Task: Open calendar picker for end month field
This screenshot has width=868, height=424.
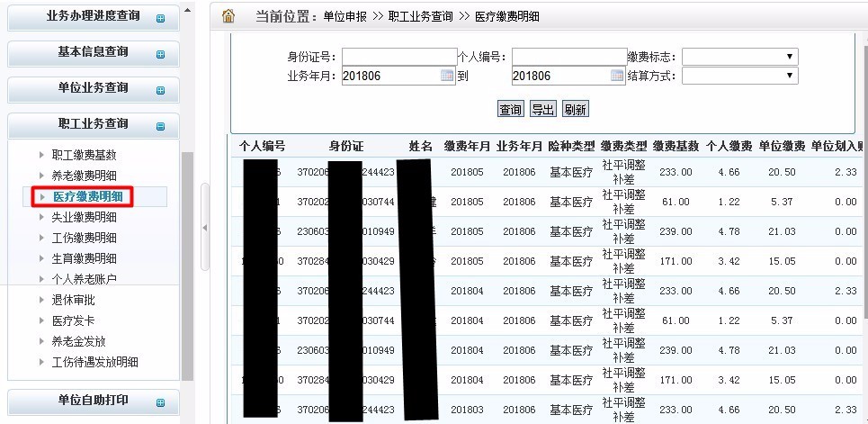Action: [617, 77]
